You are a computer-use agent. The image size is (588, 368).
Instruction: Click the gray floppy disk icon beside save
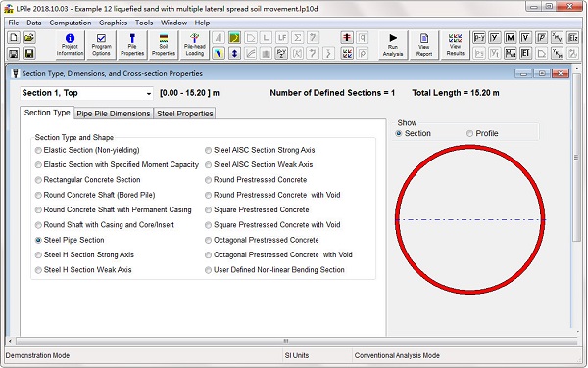point(14,53)
